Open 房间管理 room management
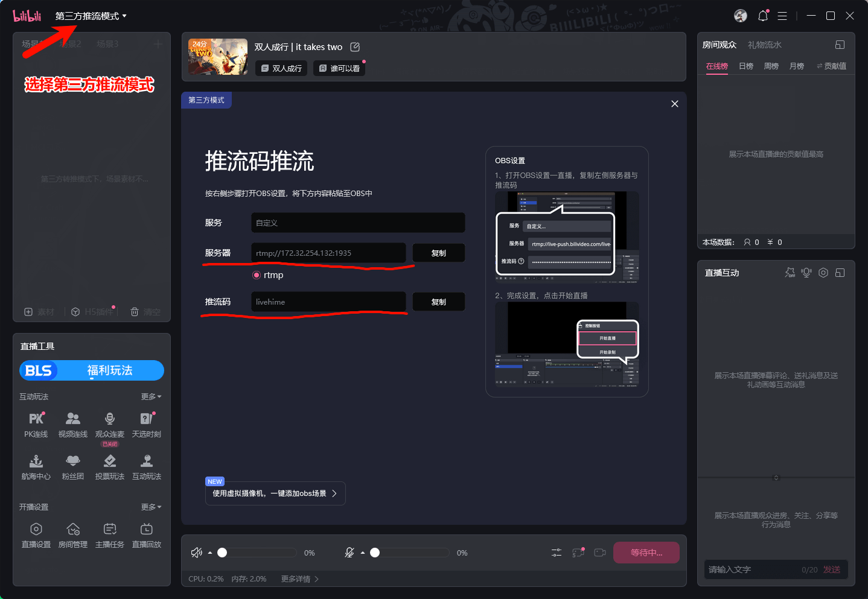This screenshot has height=599, width=868. point(73,535)
